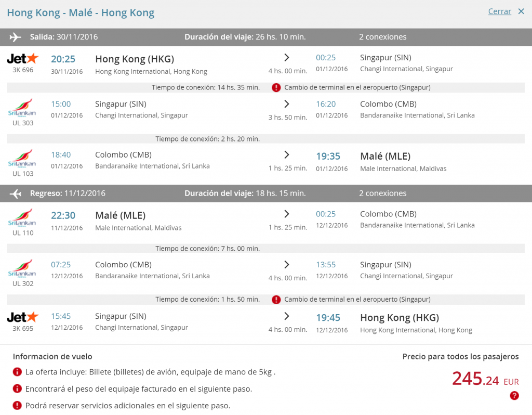The width and height of the screenshot is (532, 415).
Task: Click the arrow chevron on Hong Kong to Singapur leg
Action: [x=287, y=58]
